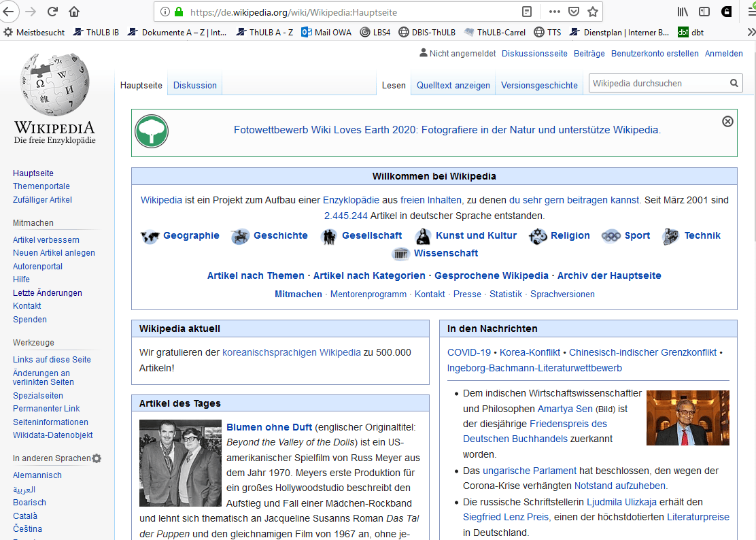Screen dimensions: 756x540
Task: Open the Amartya Sen photo thumbnail
Action: 688,418
